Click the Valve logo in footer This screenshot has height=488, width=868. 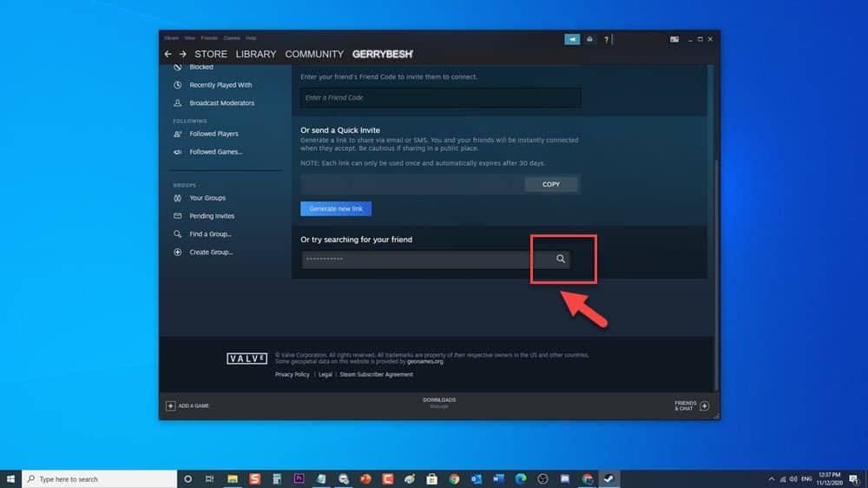[247, 359]
